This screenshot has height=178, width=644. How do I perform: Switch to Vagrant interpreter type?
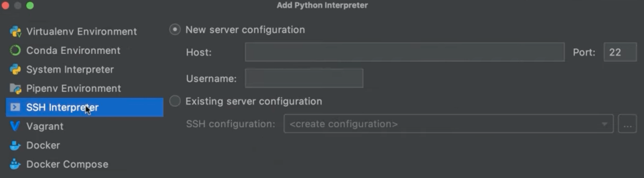click(x=84, y=126)
